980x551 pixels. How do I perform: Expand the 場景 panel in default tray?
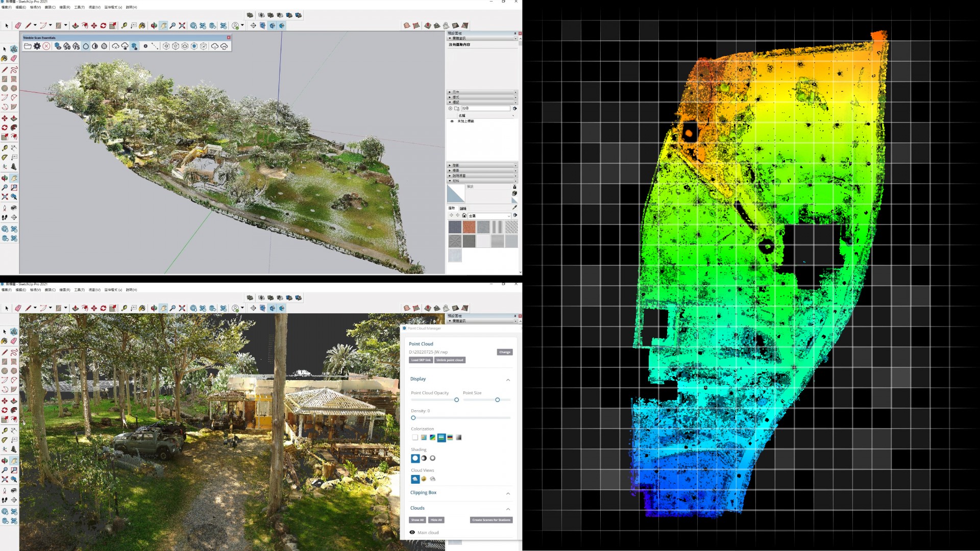[482, 171]
